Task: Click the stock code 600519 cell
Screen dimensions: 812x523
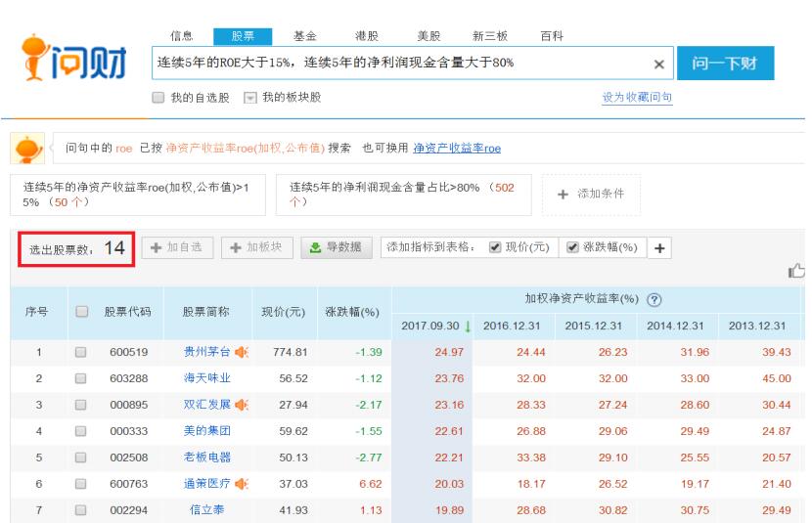Action: 129,352
